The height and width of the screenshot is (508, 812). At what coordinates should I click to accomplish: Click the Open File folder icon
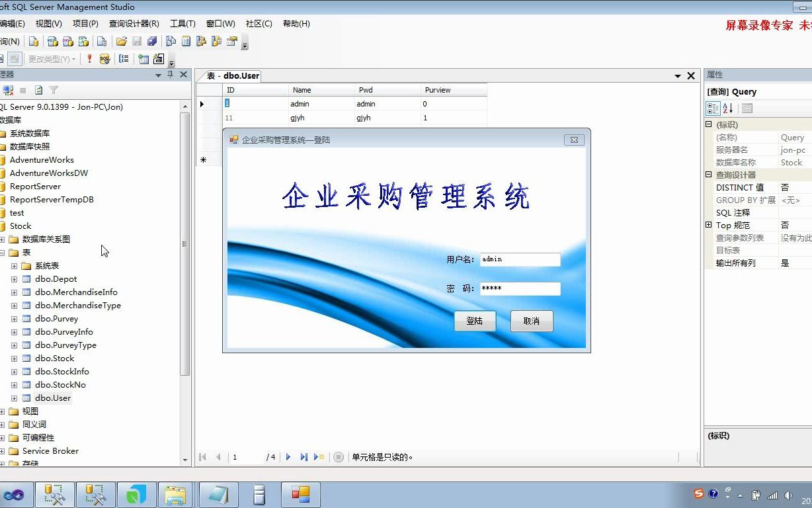click(122, 41)
